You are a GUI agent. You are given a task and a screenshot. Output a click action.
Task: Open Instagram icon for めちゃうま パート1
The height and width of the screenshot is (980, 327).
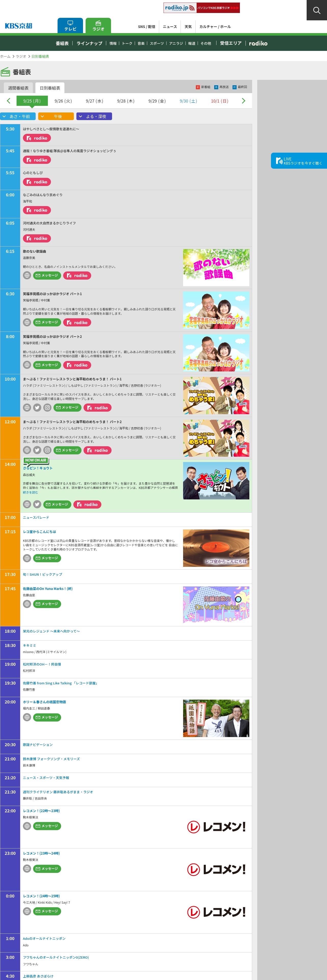pyautogui.click(x=47, y=408)
